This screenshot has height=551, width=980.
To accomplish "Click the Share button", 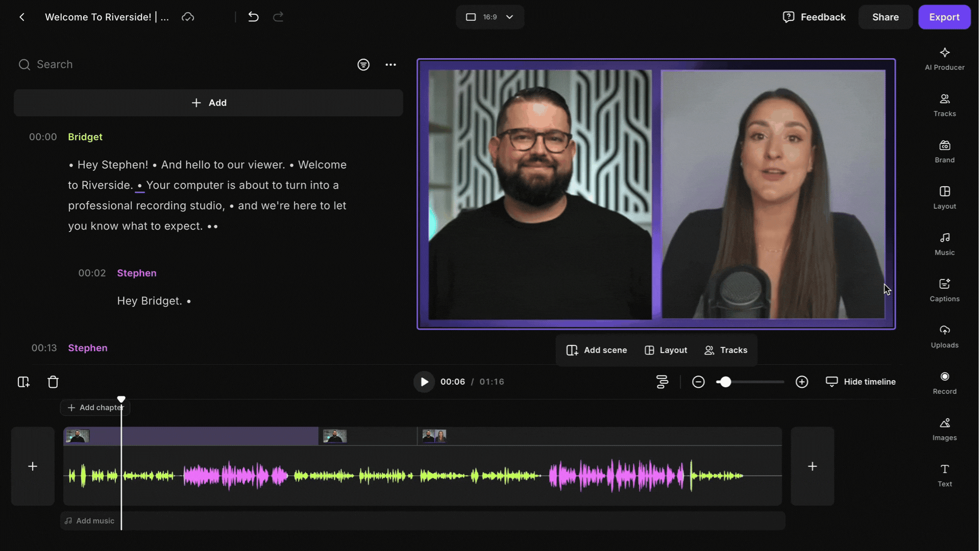I will coord(885,17).
